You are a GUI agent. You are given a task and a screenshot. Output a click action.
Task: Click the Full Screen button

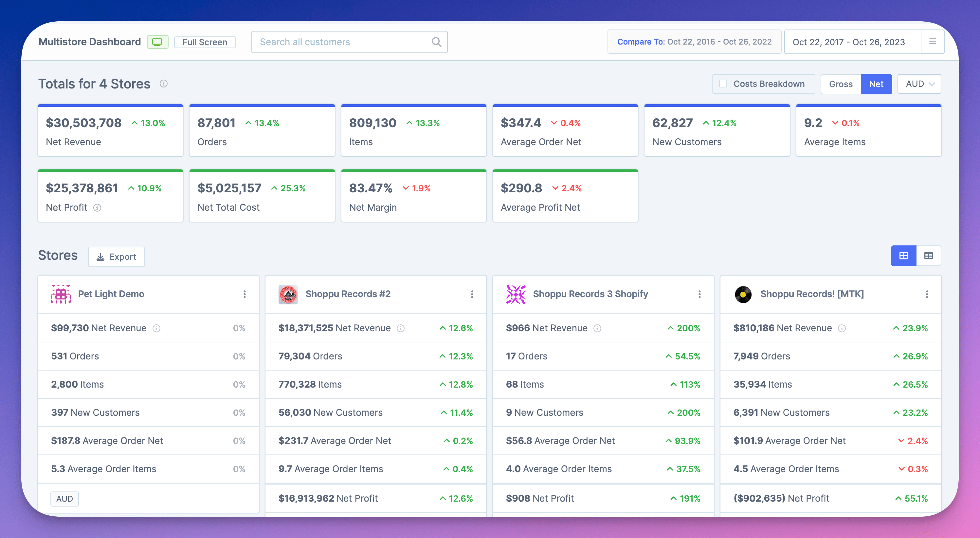tap(205, 42)
